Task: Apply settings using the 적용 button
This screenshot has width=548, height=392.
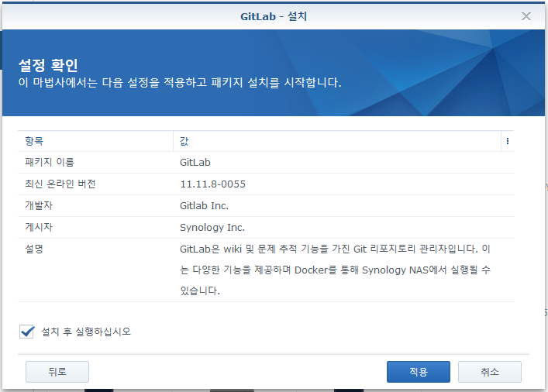Action: coord(419,372)
